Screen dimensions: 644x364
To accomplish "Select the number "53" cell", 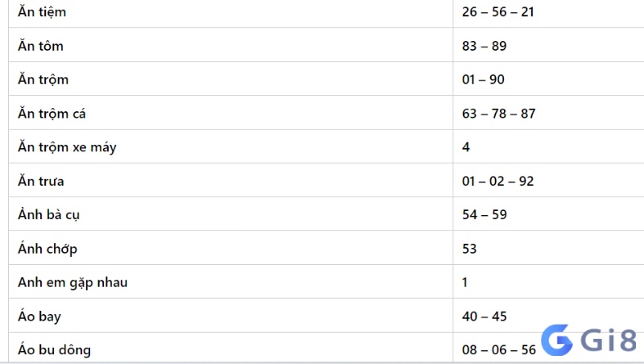I will [x=548, y=248].
